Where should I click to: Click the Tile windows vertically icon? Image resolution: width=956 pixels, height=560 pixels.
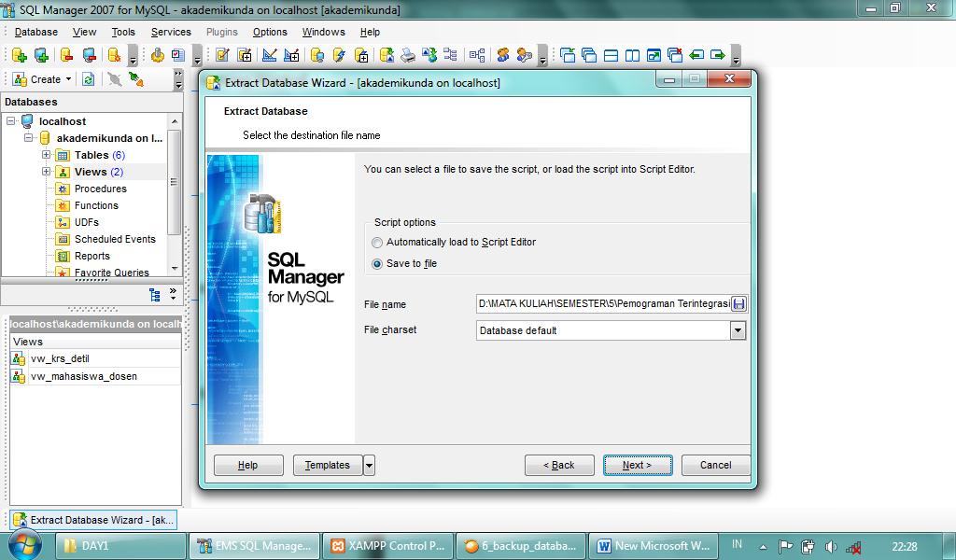tap(633, 55)
